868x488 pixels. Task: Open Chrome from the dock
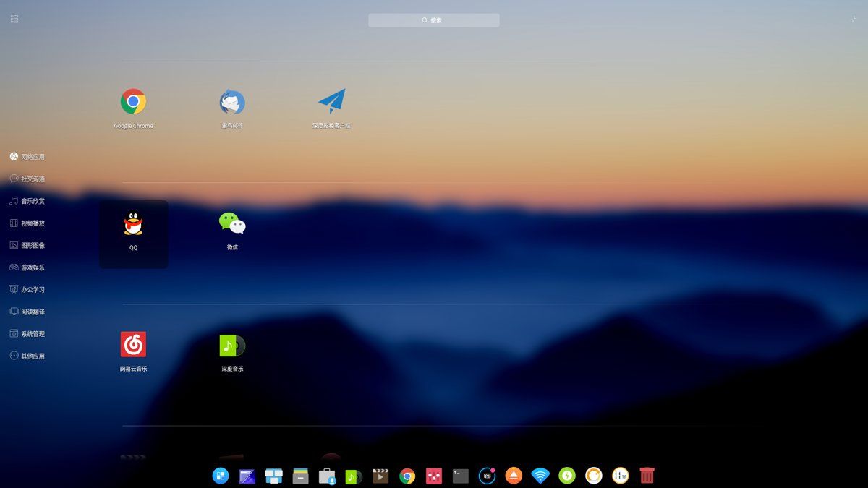(x=407, y=476)
